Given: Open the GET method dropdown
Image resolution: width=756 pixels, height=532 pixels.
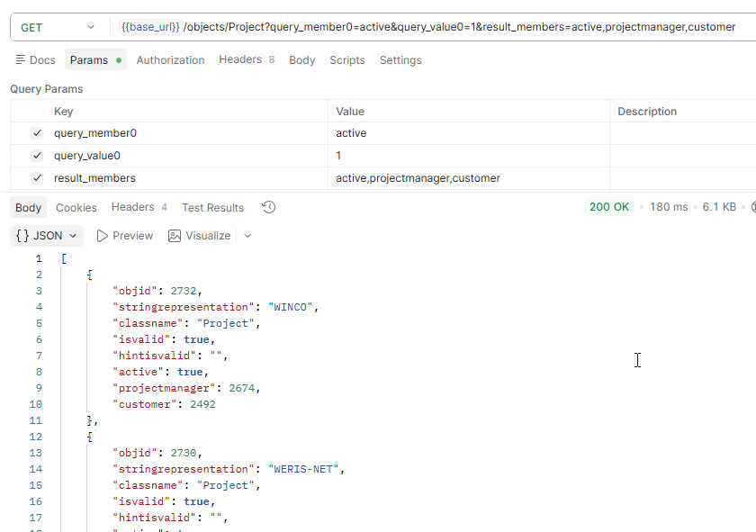Looking at the screenshot, I should click(x=58, y=28).
